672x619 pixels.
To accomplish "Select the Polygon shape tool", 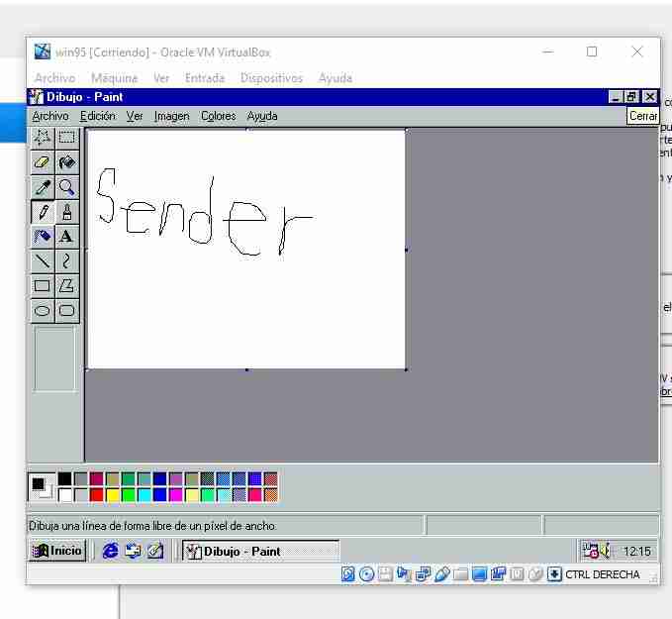I will coord(66,286).
